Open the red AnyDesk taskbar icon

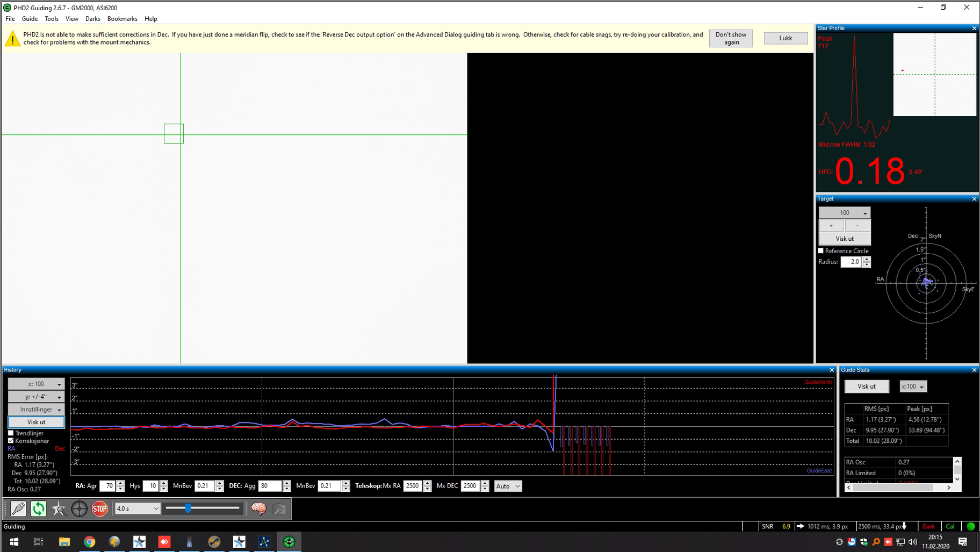click(x=164, y=542)
